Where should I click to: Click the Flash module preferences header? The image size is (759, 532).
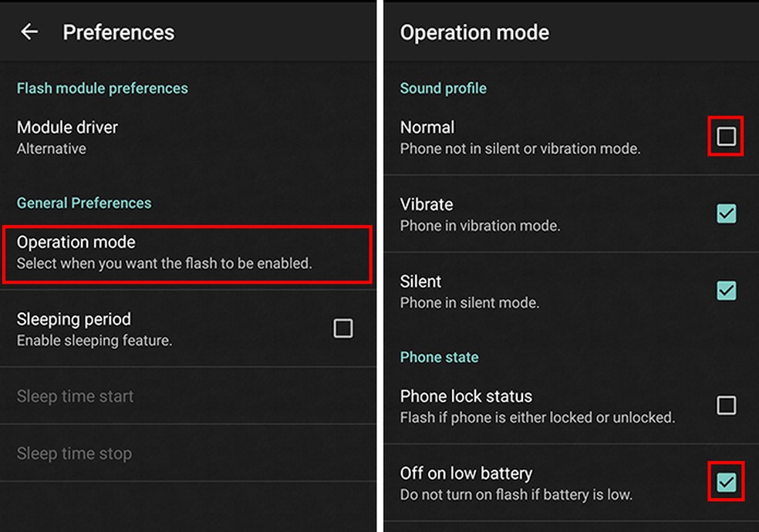coord(103,88)
